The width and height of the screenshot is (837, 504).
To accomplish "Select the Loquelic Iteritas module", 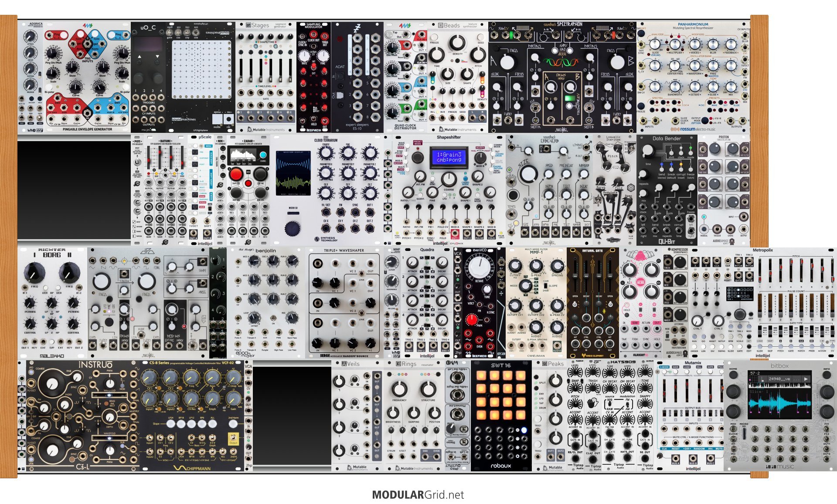I will tap(615, 190).
